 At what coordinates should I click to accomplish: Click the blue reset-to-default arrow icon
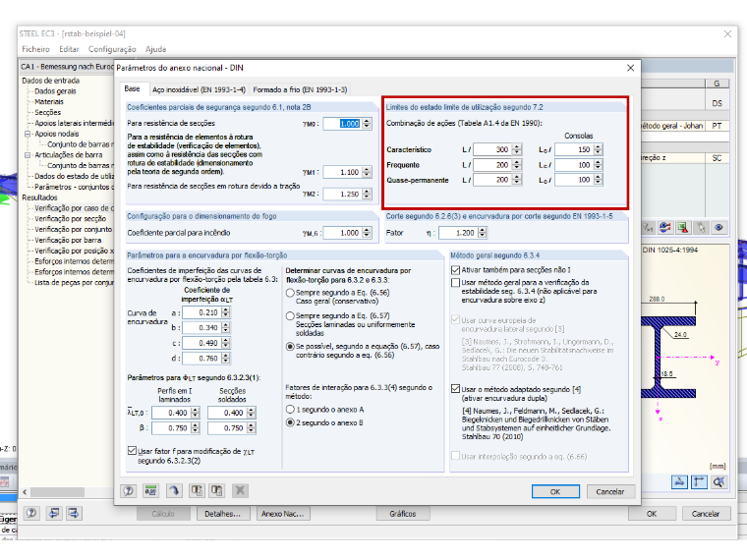point(174,490)
